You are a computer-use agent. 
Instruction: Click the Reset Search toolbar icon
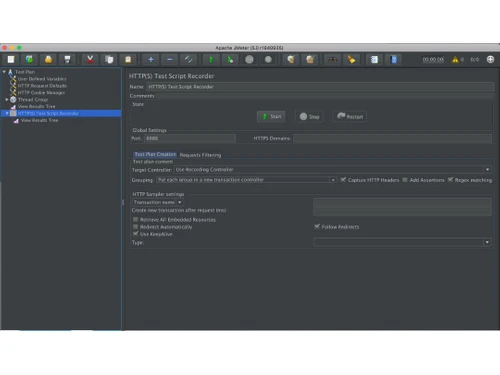coord(351,60)
